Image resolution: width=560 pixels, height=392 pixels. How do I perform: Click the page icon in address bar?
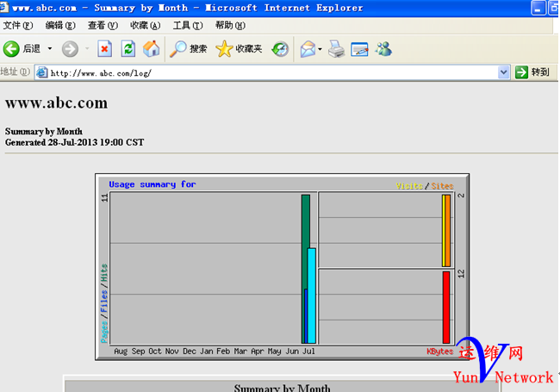42,72
